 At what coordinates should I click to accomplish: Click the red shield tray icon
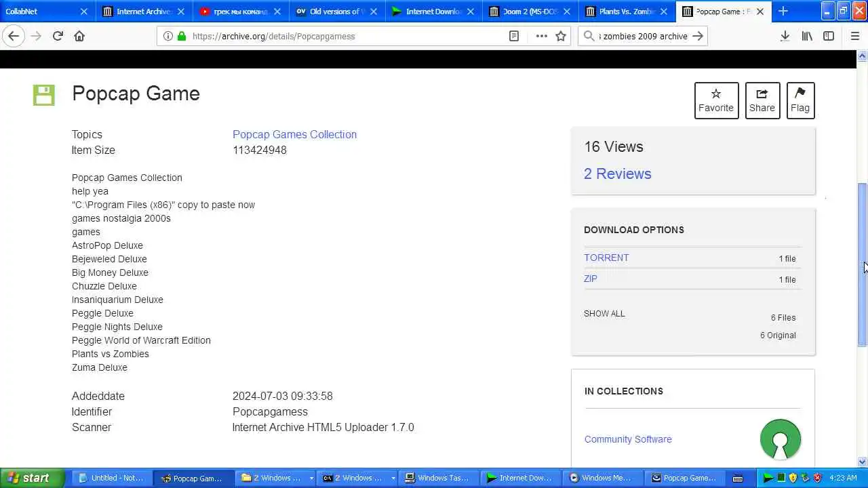[x=817, y=478]
